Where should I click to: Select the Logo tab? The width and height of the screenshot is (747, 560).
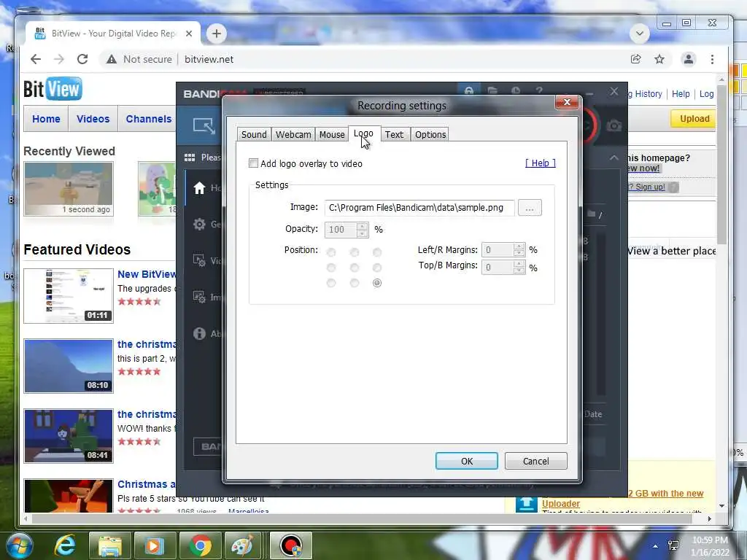point(364,133)
